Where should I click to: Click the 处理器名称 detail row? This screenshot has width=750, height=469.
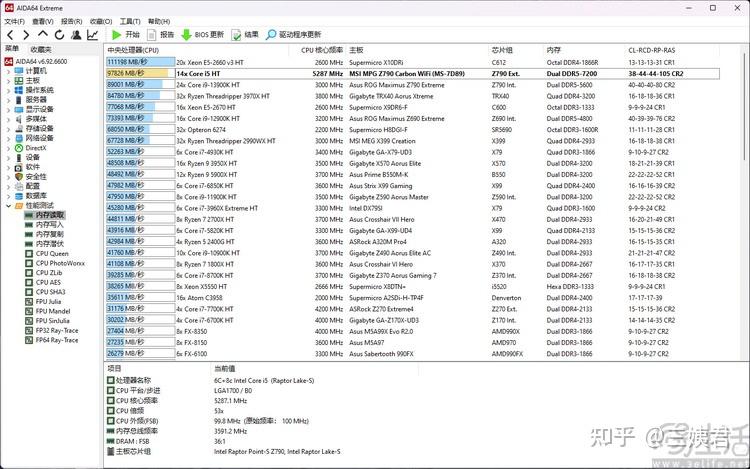tap(210, 381)
